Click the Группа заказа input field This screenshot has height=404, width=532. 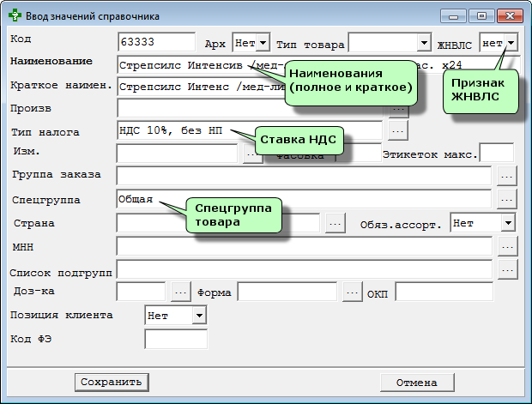coord(304,176)
